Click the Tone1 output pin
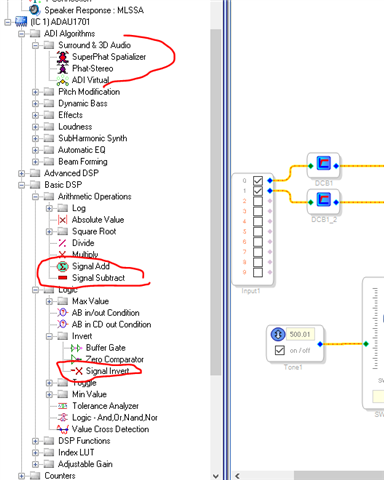This screenshot has width=384, height=480. pyautogui.click(x=320, y=344)
